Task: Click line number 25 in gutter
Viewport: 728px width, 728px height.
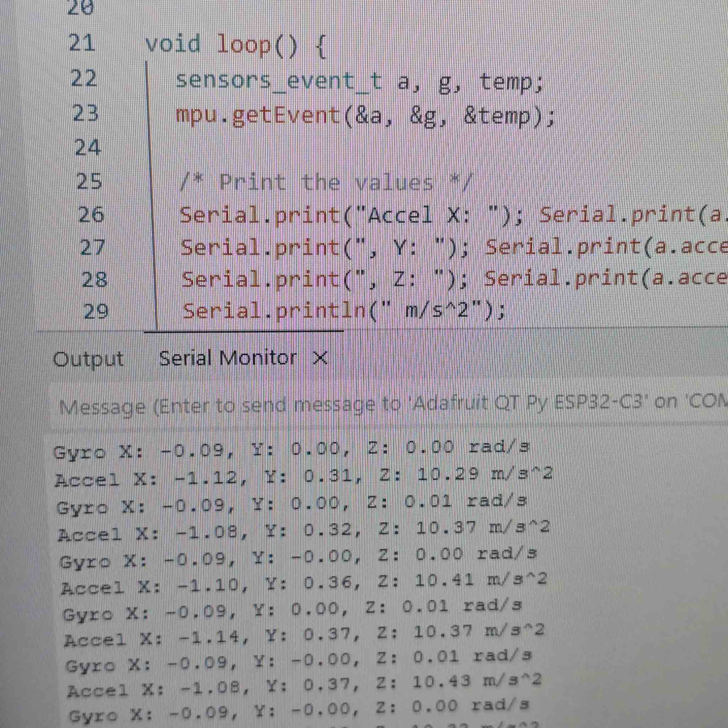Action: (x=89, y=181)
